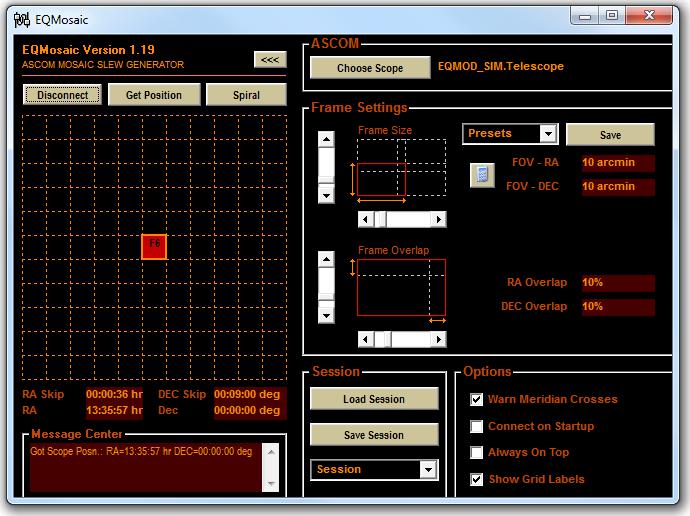Click the EQMOD_SIM.Telescope label
690x516 pixels.
click(x=501, y=66)
